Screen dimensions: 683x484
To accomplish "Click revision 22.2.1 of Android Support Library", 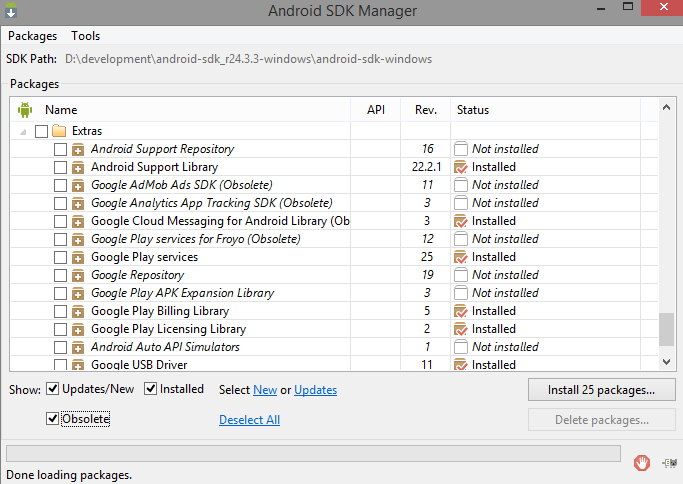I will coord(426,167).
